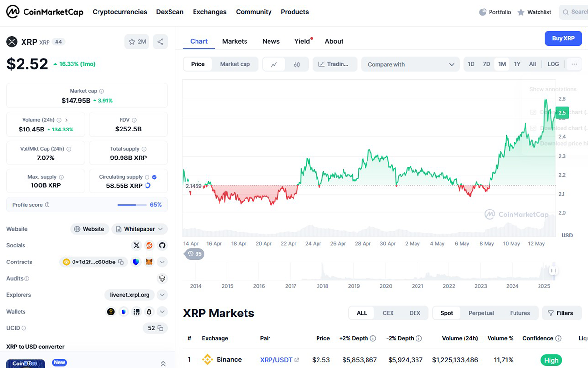Open the 35 events clock badge
This screenshot has height=368, width=588.
point(194,254)
